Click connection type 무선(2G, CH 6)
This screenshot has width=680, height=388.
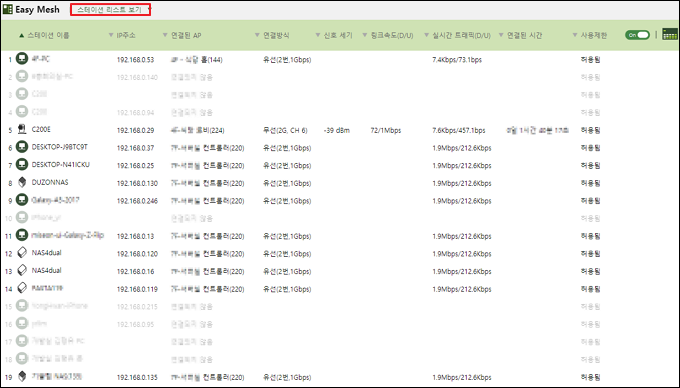[x=285, y=130]
